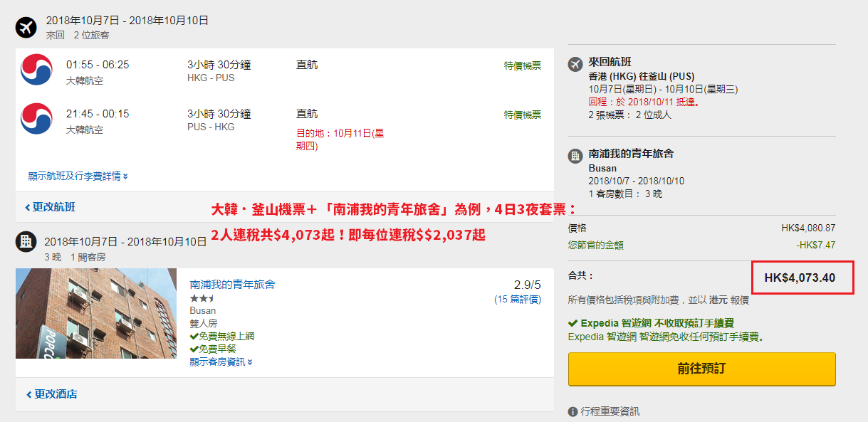The width and height of the screenshot is (868, 422).
Task: Expand 顯示客房資訊
Action: (221, 362)
